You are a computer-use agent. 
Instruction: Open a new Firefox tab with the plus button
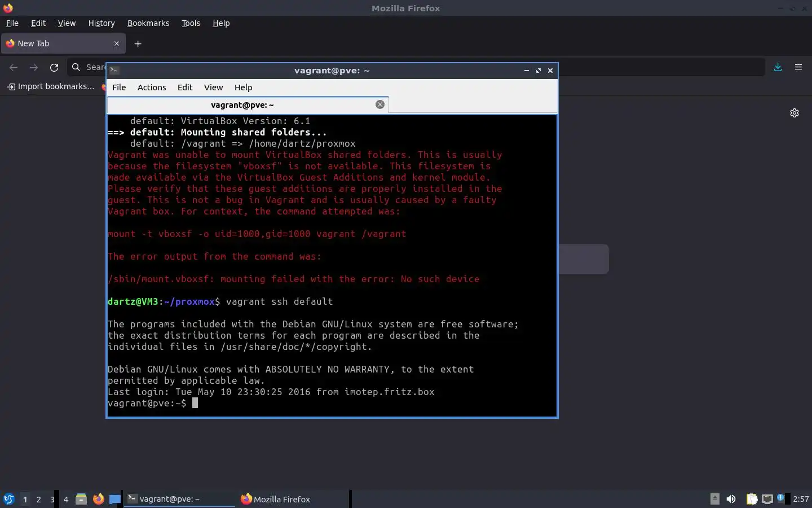(x=138, y=43)
